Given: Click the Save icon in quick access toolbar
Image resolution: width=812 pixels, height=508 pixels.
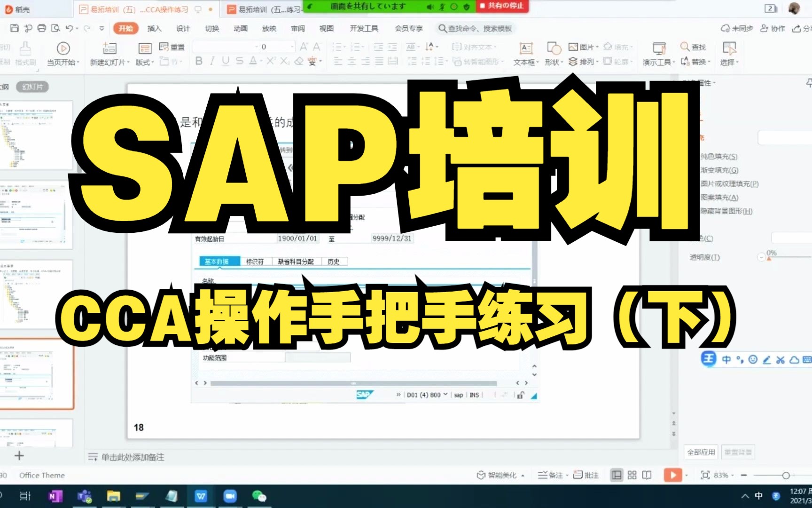Looking at the screenshot, I should (x=15, y=28).
